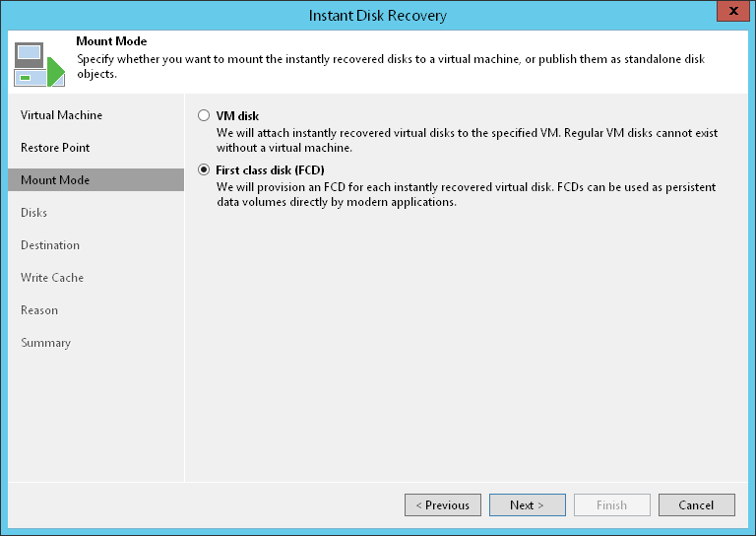Click the bold Mount Mode header title

click(x=111, y=41)
